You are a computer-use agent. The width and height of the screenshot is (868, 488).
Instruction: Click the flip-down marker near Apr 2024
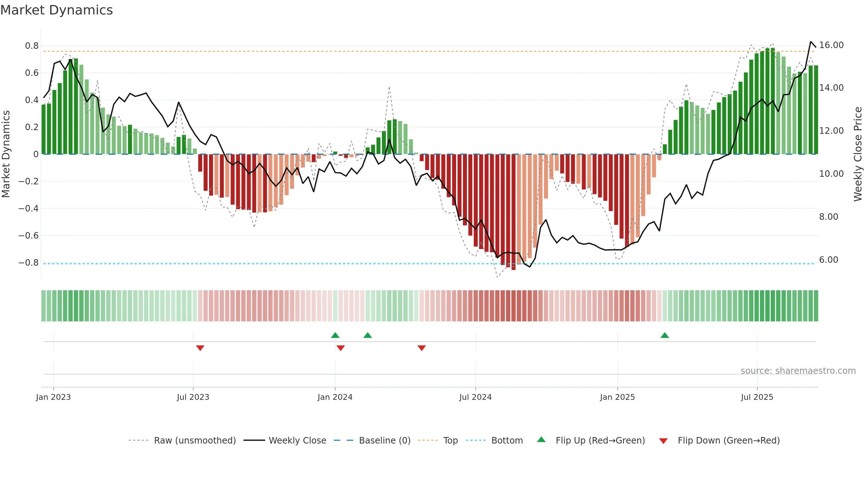click(x=422, y=348)
